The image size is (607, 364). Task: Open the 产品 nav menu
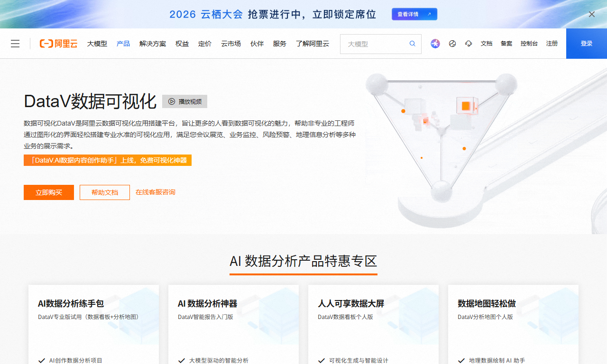pyautogui.click(x=123, y=44)
